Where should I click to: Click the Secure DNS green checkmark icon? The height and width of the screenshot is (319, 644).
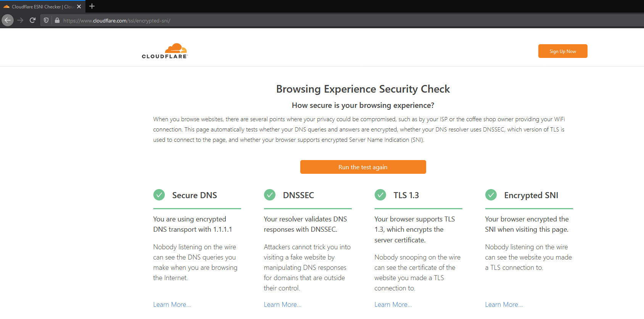point(159,195)
